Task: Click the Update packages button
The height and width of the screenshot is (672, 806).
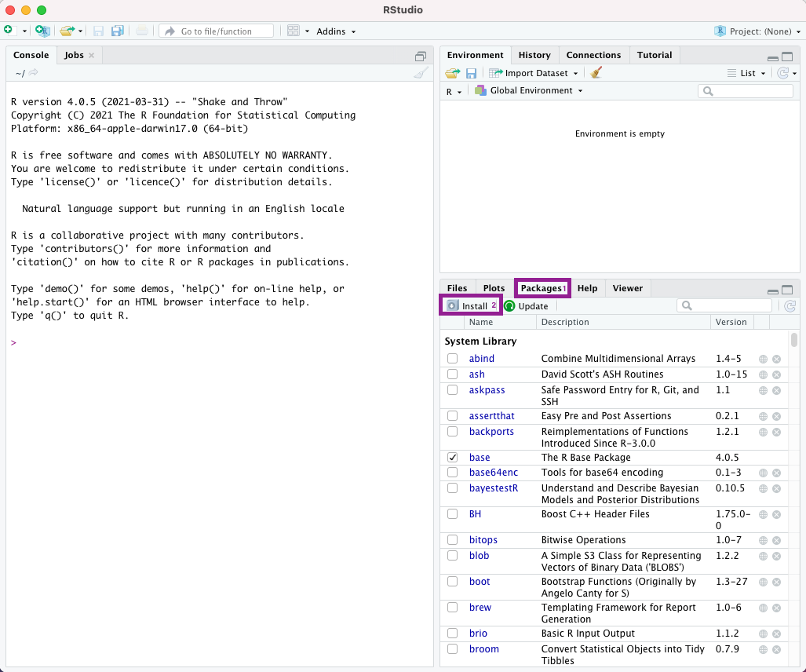Action: 527,306
